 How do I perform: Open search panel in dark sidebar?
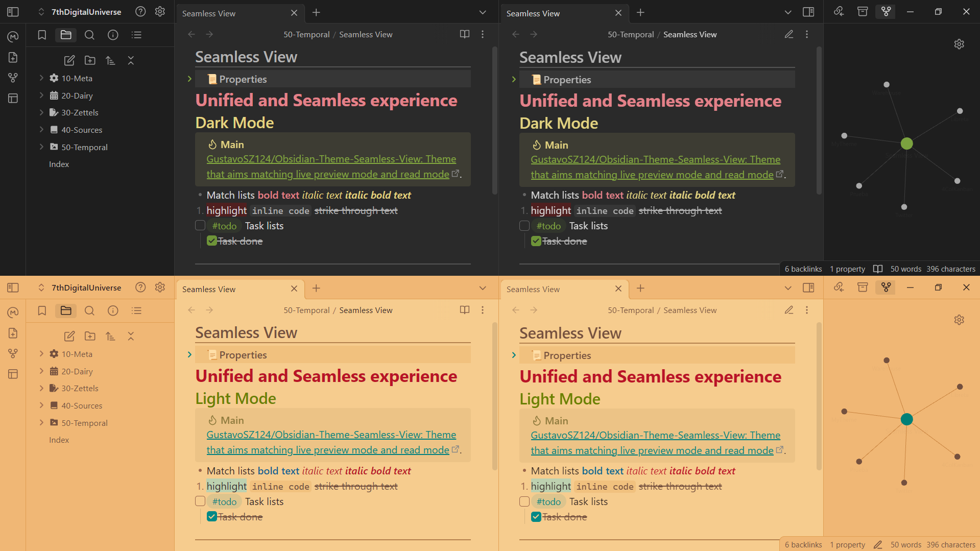click(x=89, y=35)
